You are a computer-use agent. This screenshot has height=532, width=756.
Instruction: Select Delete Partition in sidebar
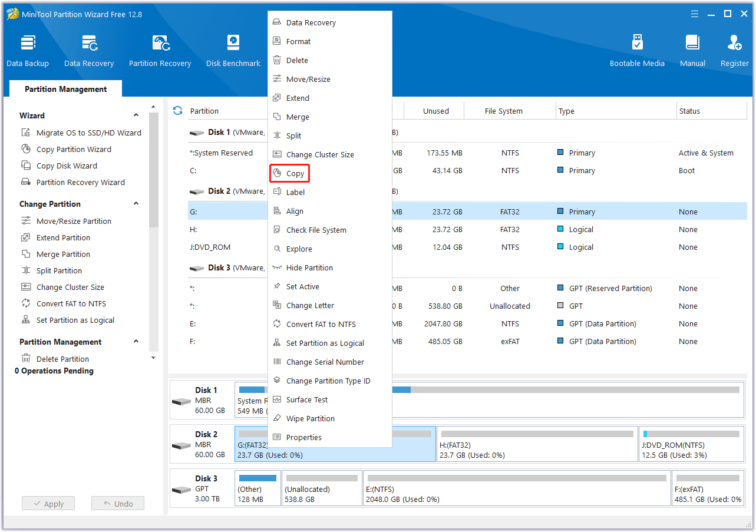[x=55, y=359]
